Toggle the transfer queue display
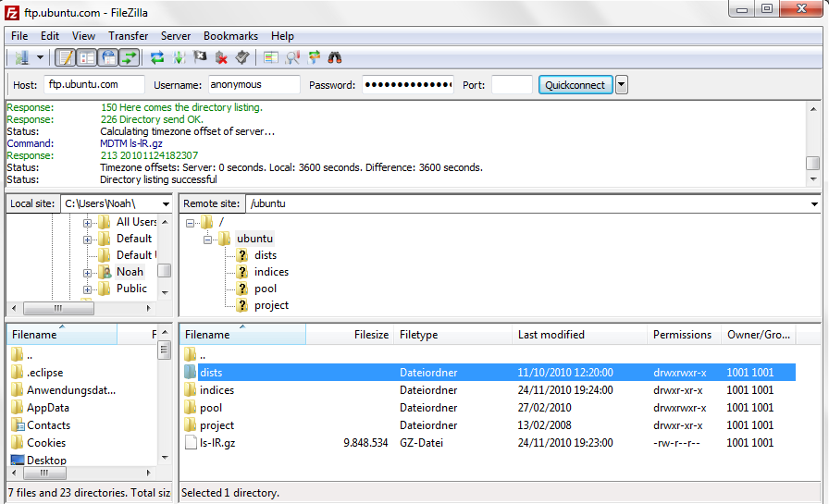829x504 pixels. (129, 57)
